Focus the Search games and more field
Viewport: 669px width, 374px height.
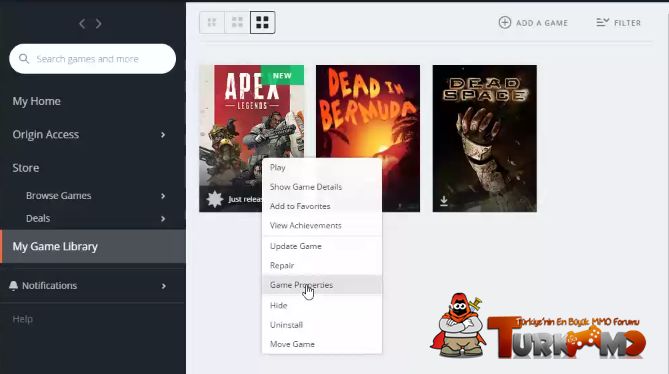(x=93, y=59)
